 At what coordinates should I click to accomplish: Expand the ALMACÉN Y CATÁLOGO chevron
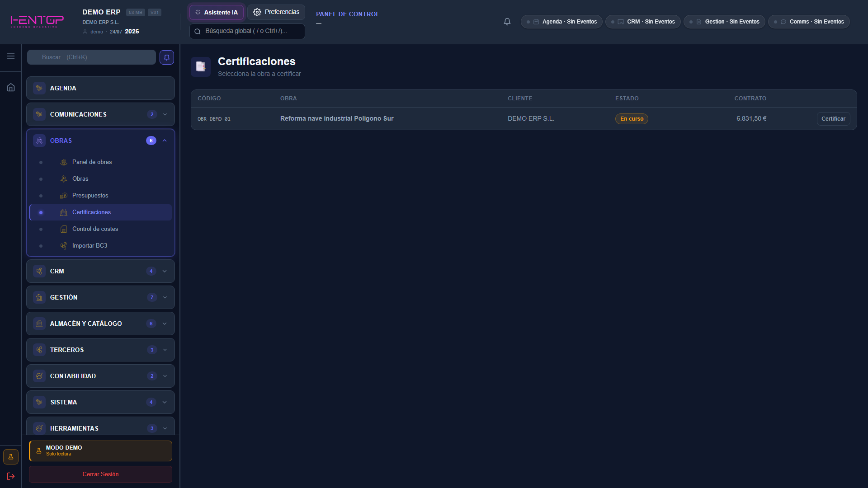[165, 324]
